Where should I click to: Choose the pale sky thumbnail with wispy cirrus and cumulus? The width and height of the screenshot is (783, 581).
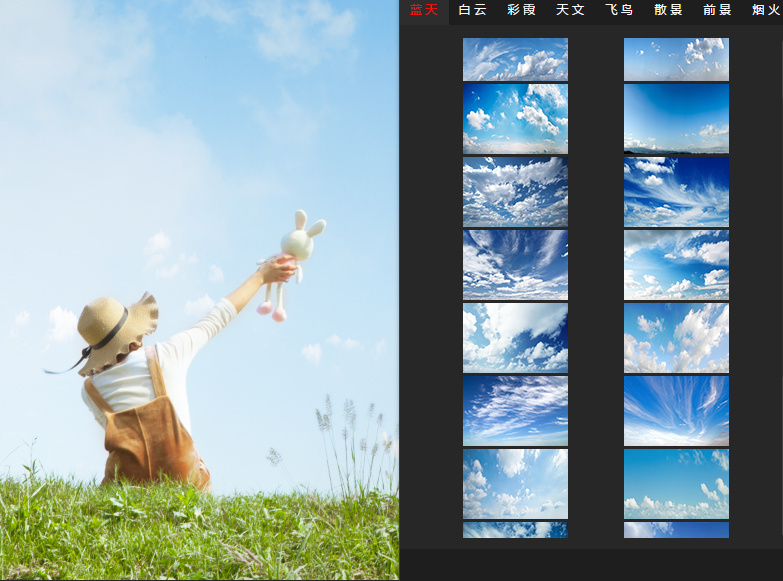[515, 59]
